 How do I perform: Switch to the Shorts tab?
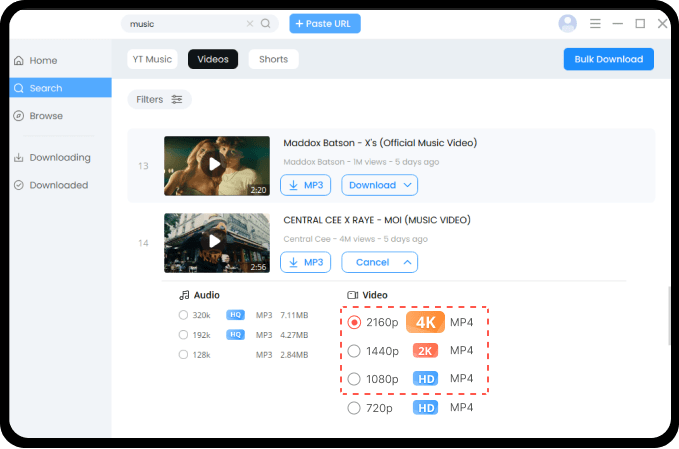point(273,59)
